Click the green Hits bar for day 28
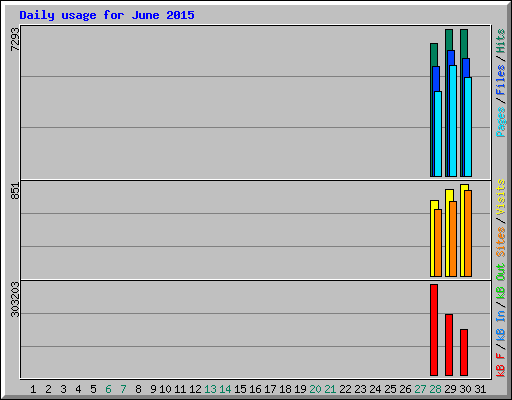The height and width of the screenshot is (400, 512). click(x=434, y=55)
